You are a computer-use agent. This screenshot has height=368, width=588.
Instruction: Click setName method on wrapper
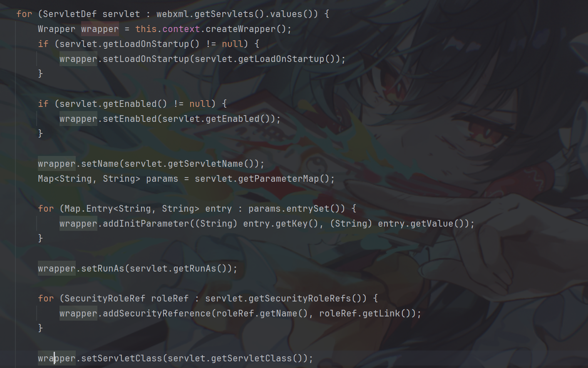pyautogui.click(x=100, y=164)
